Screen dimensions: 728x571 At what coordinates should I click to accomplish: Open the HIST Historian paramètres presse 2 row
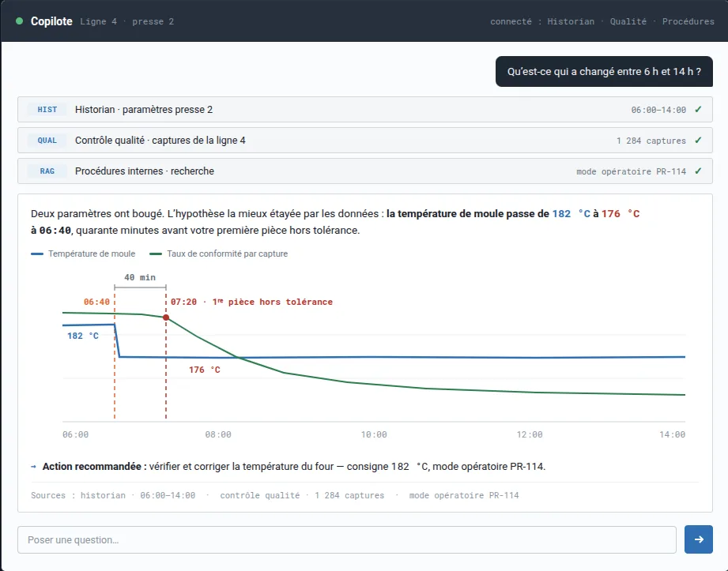pos(365,110)
